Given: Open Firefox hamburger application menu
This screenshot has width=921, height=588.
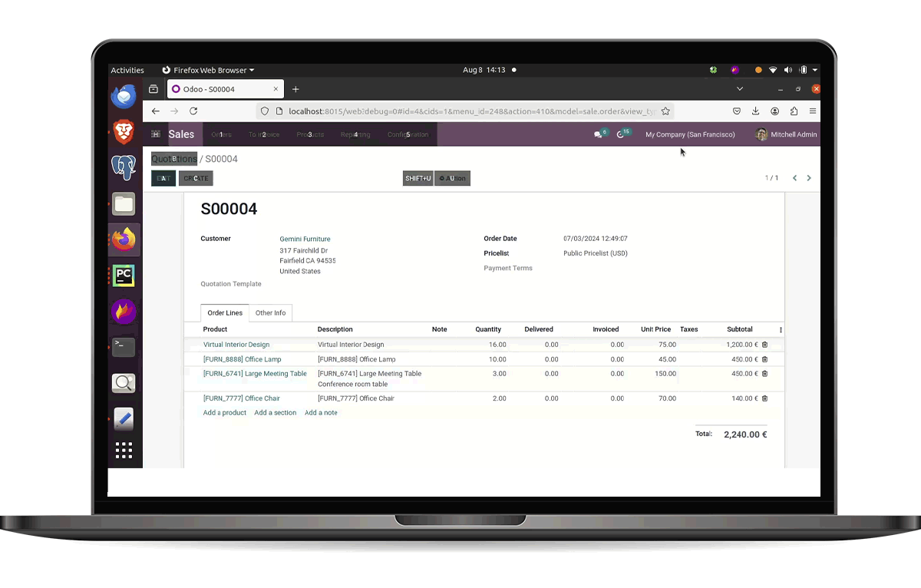Looking at the screenshot, I should [x=813, y=111].
